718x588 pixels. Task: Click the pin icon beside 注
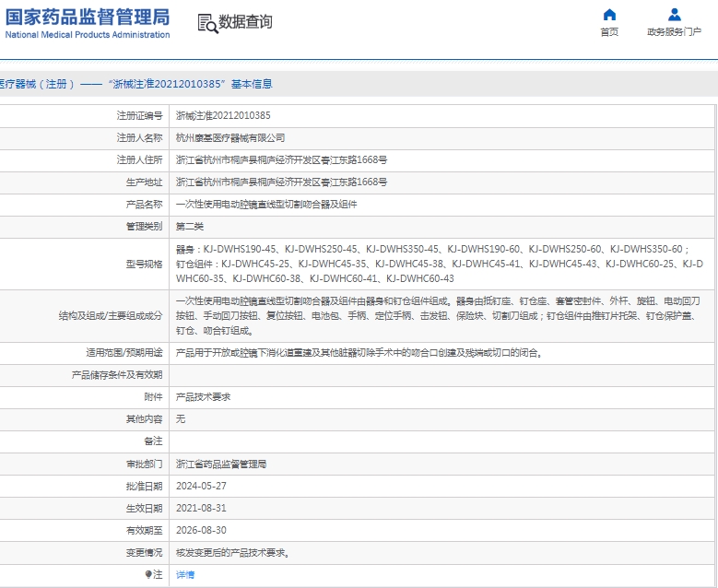[x=148, y=575]
